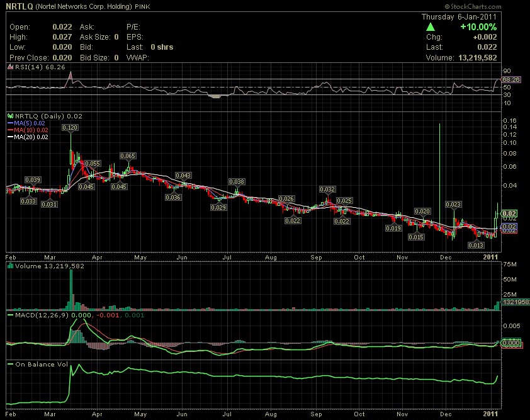The image size is (530, 420).
Task: Click the highlighted 0.02 last price flag
Action: coord(510,214)
